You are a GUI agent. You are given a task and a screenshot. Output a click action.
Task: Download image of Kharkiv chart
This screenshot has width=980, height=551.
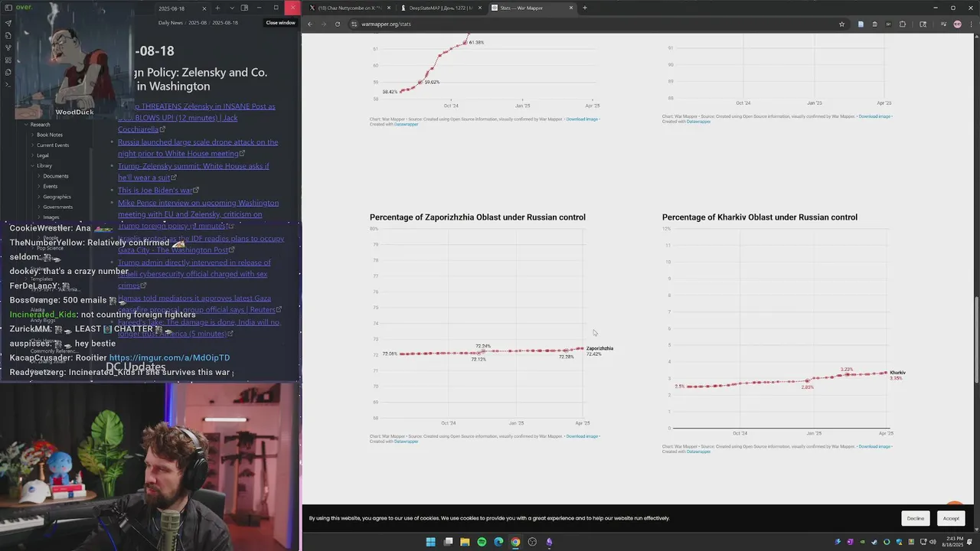pyautogui.click(x=874, y=446)
